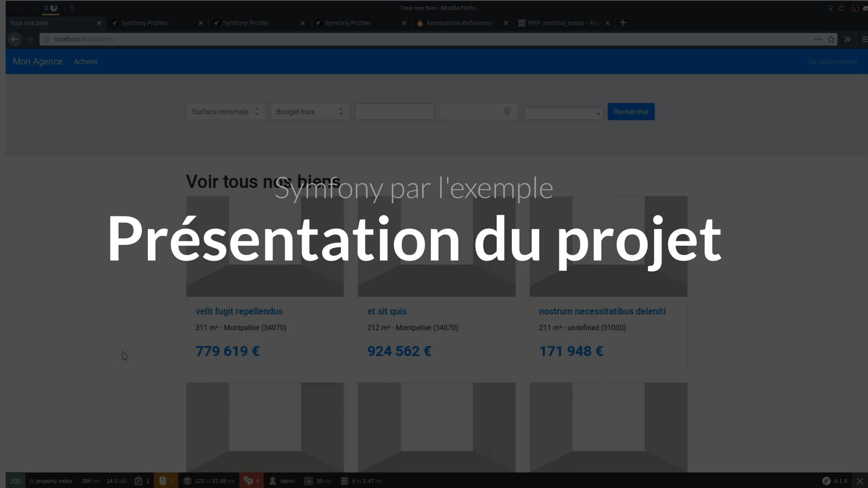Click the property.index route label
The height and width of the screenshot is (488, 868).
[51, 481]
